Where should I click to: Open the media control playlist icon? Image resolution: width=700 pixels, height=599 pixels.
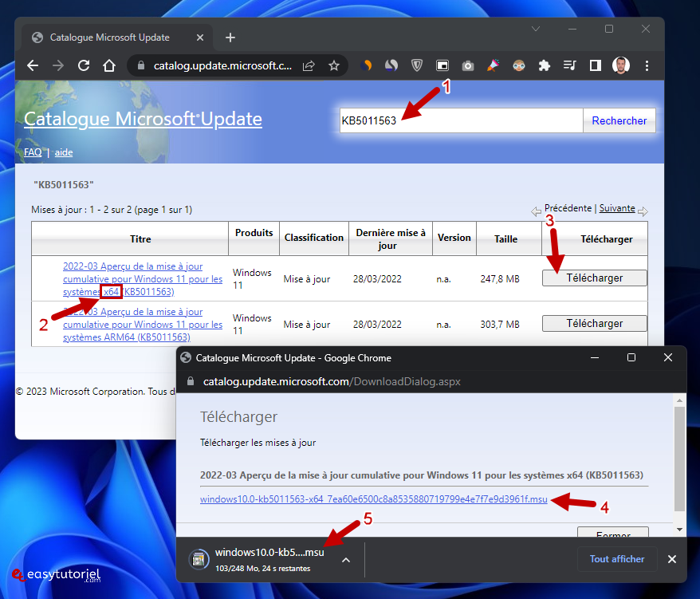(569, 65)
